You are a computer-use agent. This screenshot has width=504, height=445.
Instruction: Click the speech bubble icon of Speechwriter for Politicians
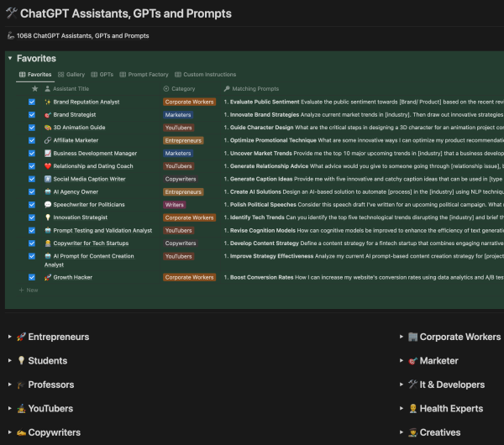coord(48,205)
